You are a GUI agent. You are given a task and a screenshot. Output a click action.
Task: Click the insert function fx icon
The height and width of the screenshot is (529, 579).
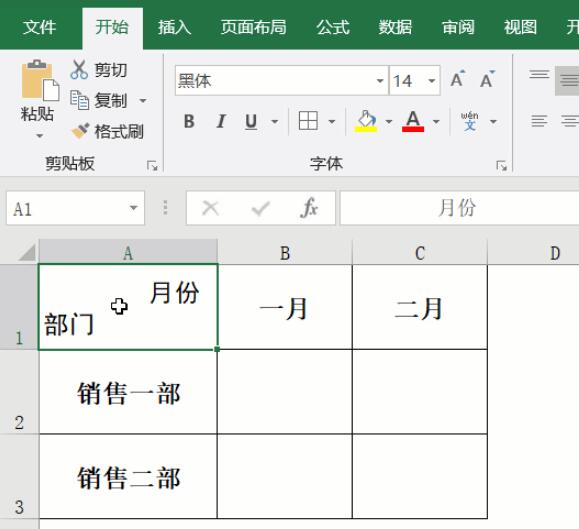tap(309, 208)
